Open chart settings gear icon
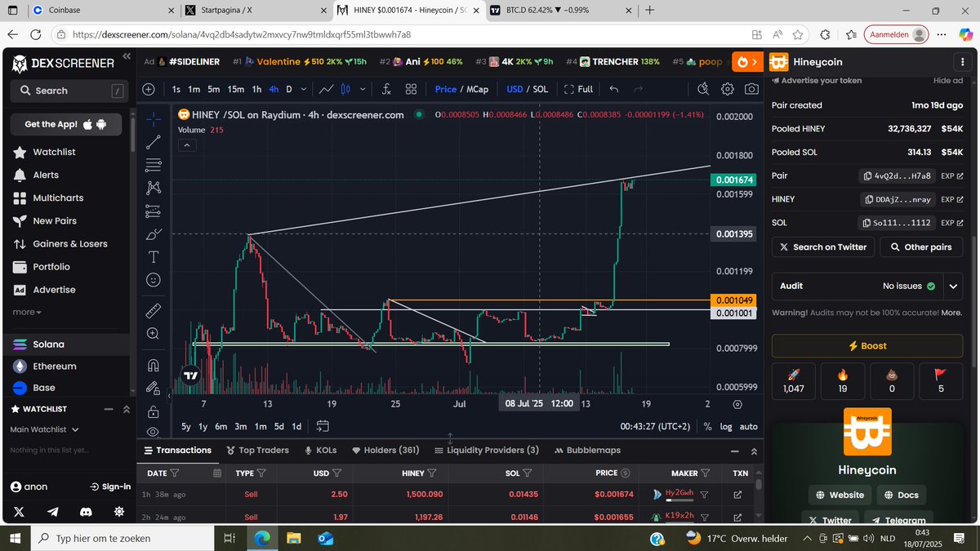The height and width of the screenshot is (551, 980). (x=728, y=89)
